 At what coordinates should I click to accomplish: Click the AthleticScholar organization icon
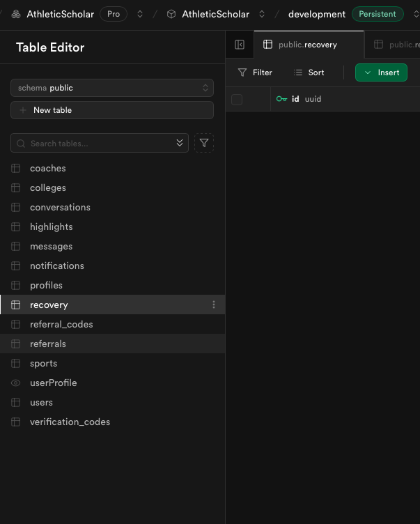[16, 14]
